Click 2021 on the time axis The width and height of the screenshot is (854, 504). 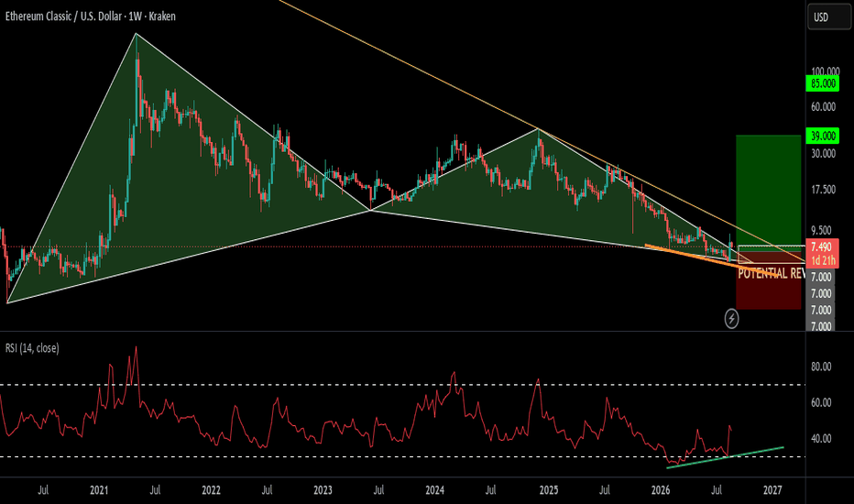[x=99, y=490]
